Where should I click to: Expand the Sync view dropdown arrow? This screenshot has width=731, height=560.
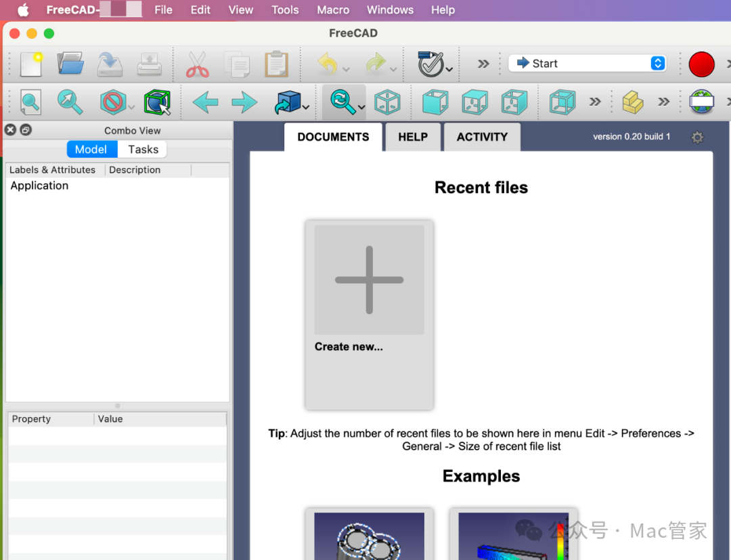(361, 107)
